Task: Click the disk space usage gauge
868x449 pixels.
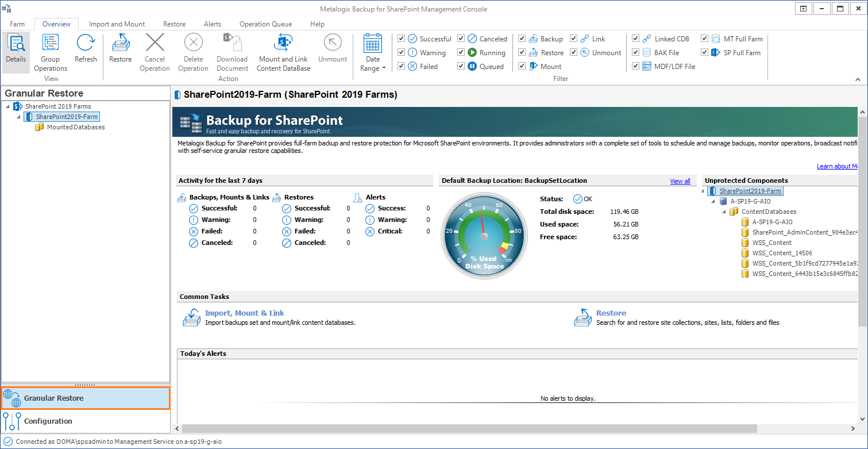Action: click(x=484, y=236)
